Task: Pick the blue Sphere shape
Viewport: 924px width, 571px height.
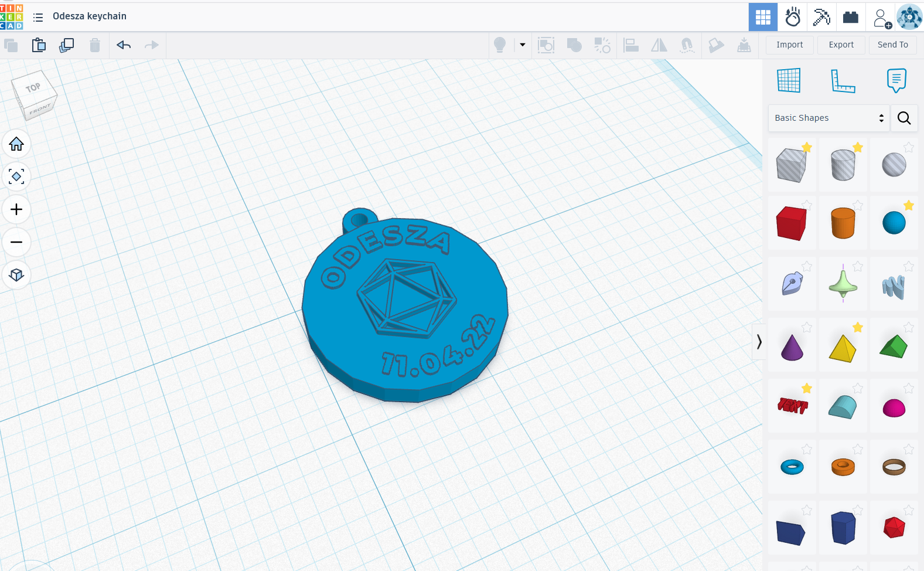Action: pos(894,223)
